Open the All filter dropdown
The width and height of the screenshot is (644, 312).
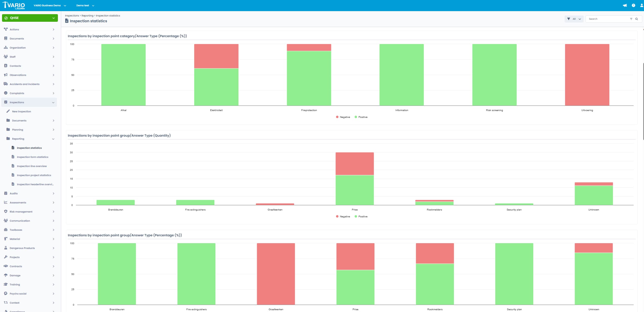pos(574,19)
